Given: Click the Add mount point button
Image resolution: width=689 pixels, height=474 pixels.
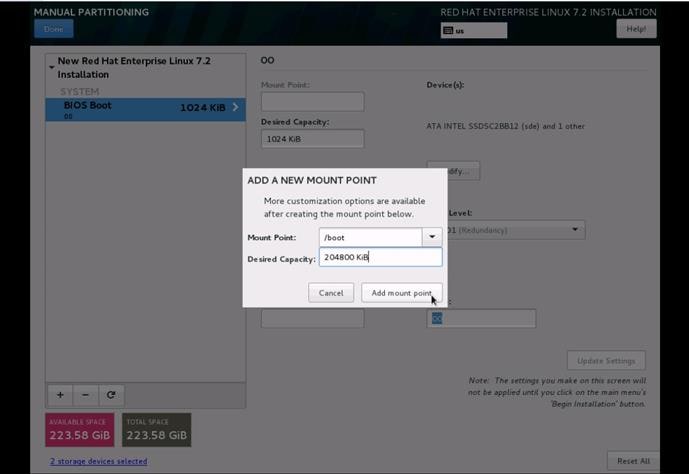Looking at the screenshot, I should coord(402,293).
